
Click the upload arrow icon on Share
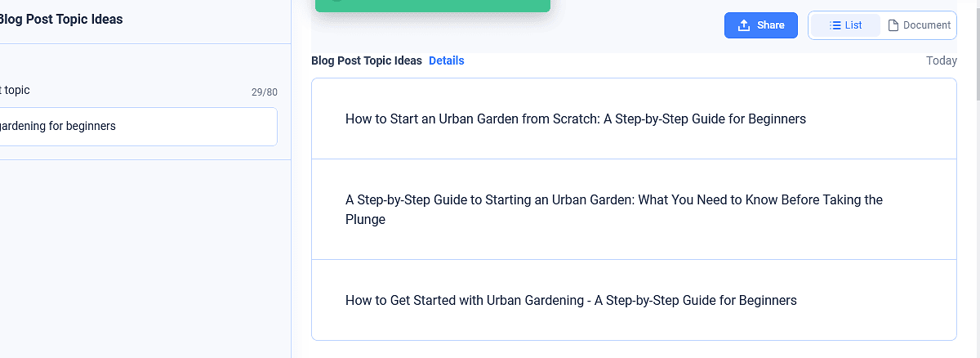[x=744, y=25]
